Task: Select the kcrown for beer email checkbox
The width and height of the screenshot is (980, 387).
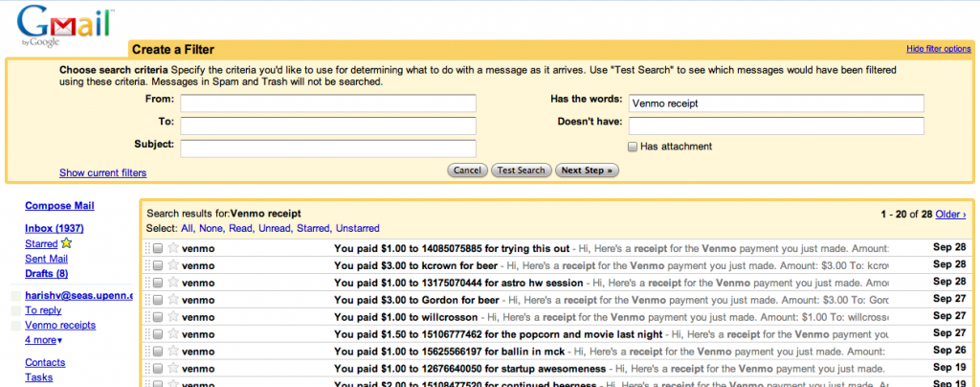Action: [x=158, y=265]
